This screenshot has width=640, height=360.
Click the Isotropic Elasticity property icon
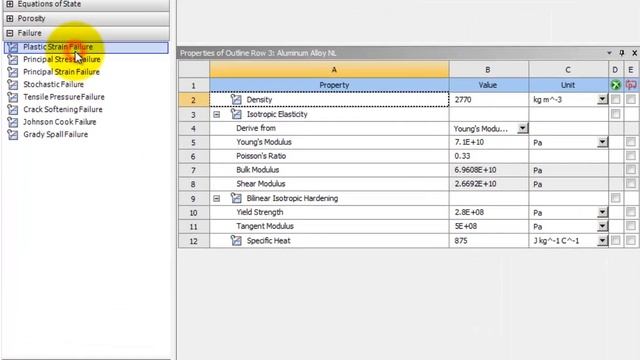click(236, 114)
